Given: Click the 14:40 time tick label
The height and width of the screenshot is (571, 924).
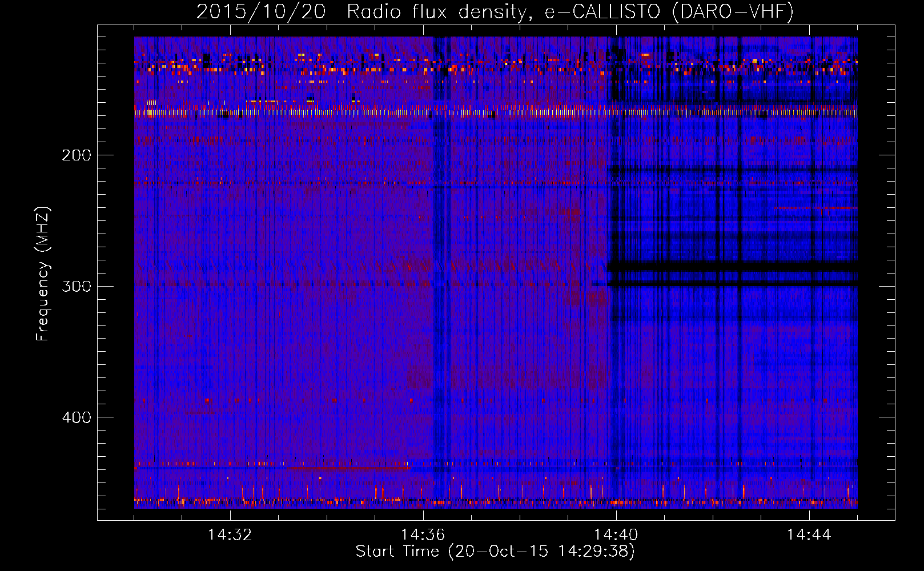Looking at the screenshot, I should pos(616,535).
